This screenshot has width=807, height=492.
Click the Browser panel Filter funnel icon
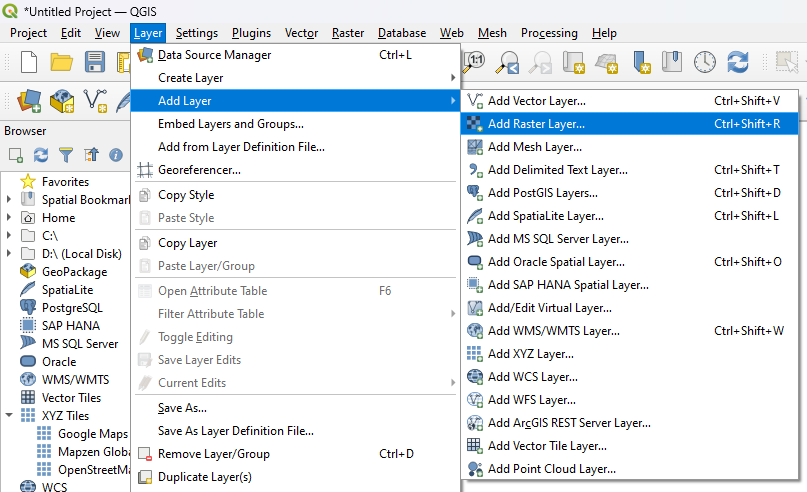tap(66, 154)
